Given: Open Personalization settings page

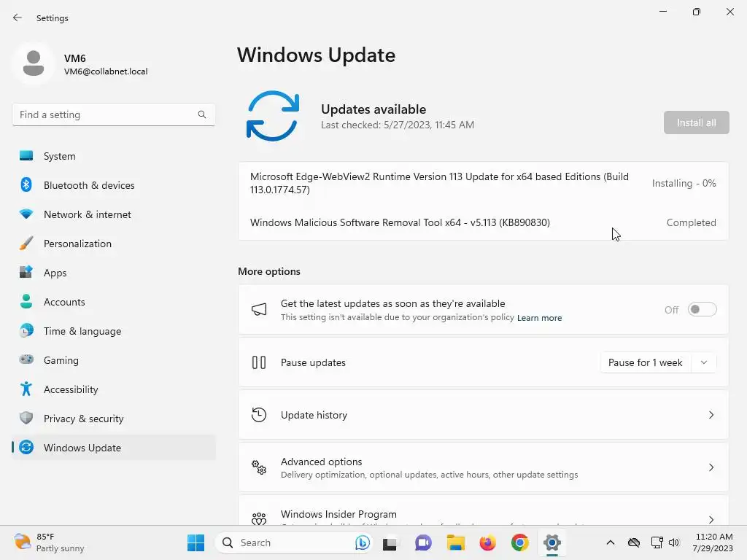Looking at the screenshot, I should click(114, 244).
